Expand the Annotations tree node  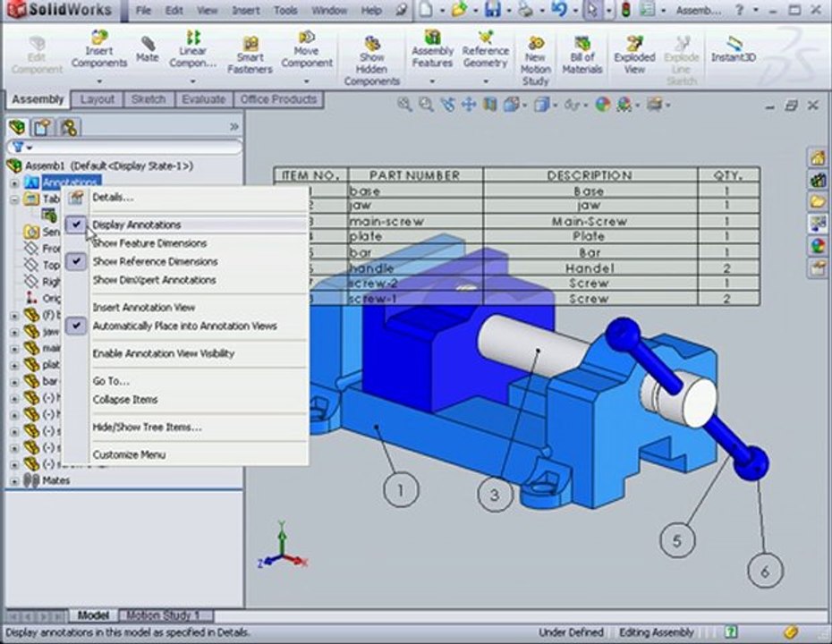pyautogui.click(x=14, y=183)
